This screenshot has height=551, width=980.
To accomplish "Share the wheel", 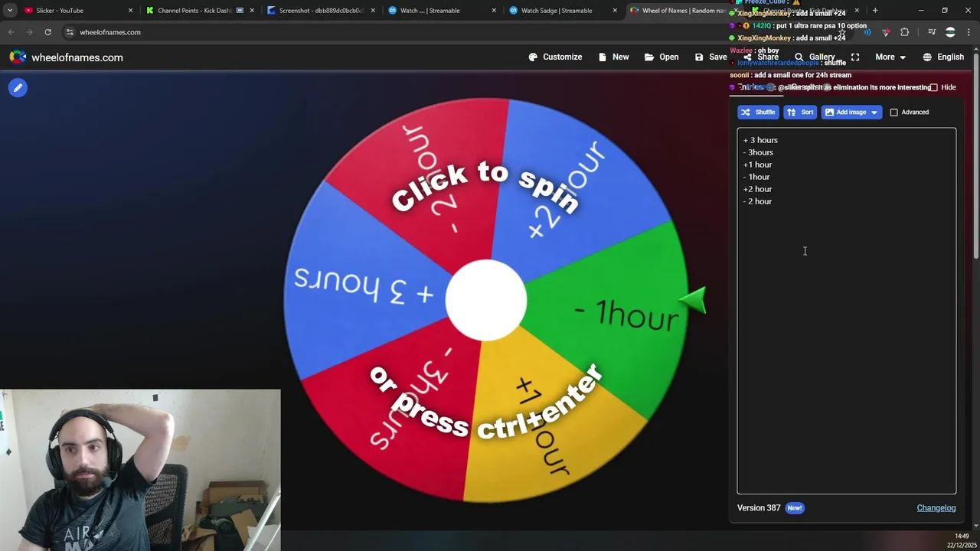I will (760, 57).
